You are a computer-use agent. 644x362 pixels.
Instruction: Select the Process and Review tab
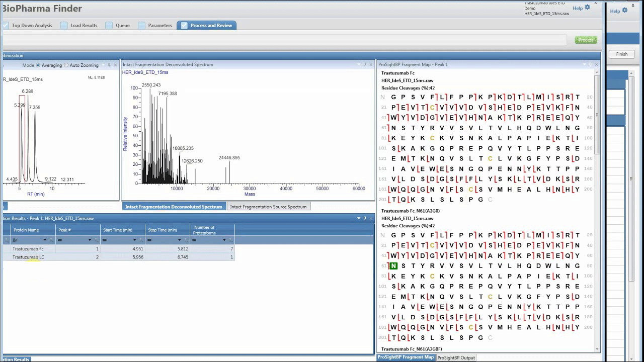click(206, 25)
